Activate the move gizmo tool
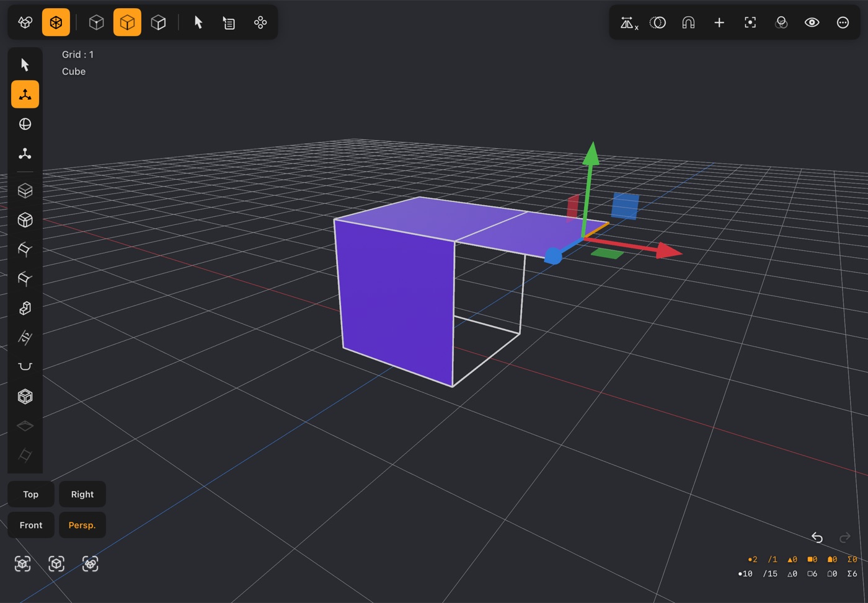This screenshot has width=868, height=603. coord(25,94)
